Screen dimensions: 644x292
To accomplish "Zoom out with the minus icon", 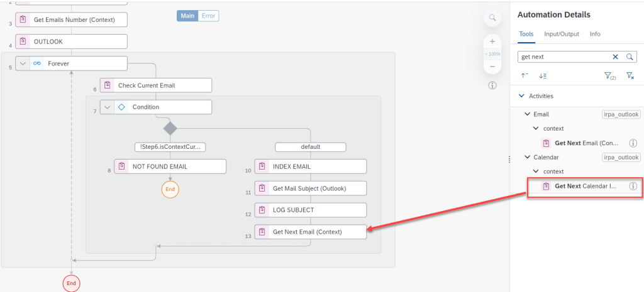I will click(492, 67).
